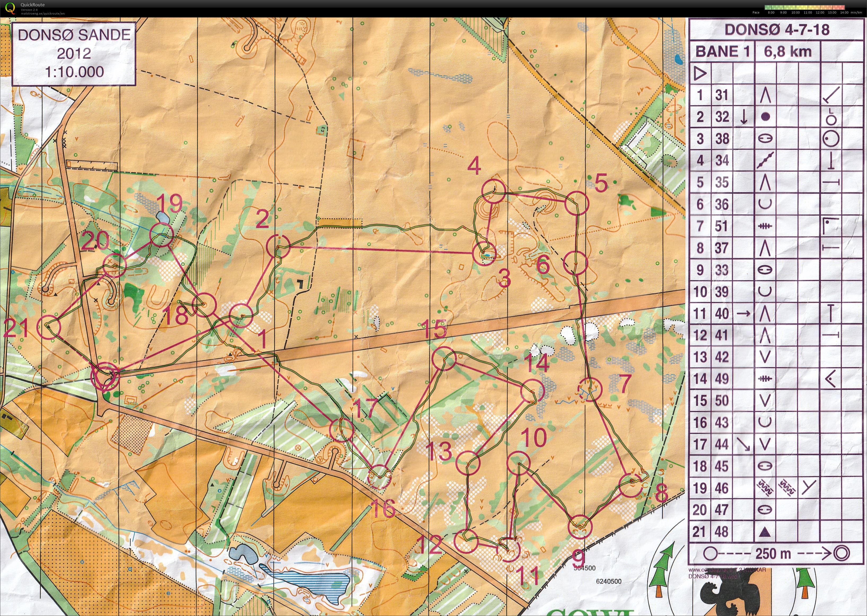Click the "504500" coordinate text
This screenshot has height=616, width=867.
[x=585, y=568]
